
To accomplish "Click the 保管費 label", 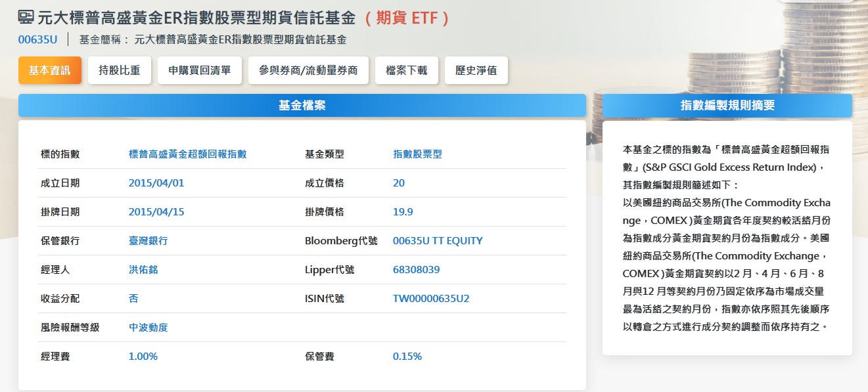I will click(319, 357).
